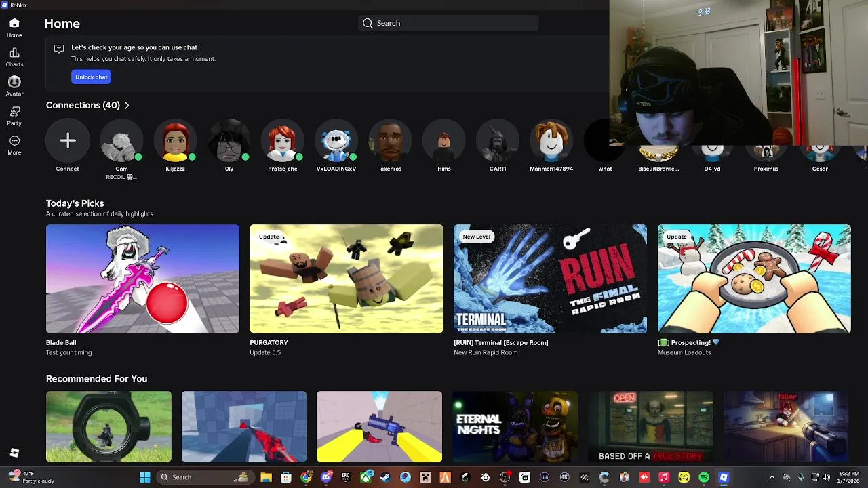This screenshot has width=868, height=488.
Task: Click the Windows Start button
Action: point(144,477)
